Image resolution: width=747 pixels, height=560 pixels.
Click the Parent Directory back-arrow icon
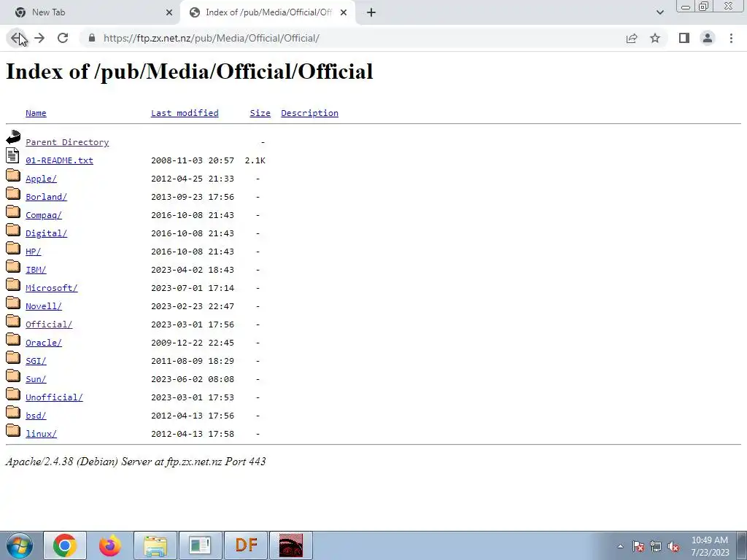point(13,137)
